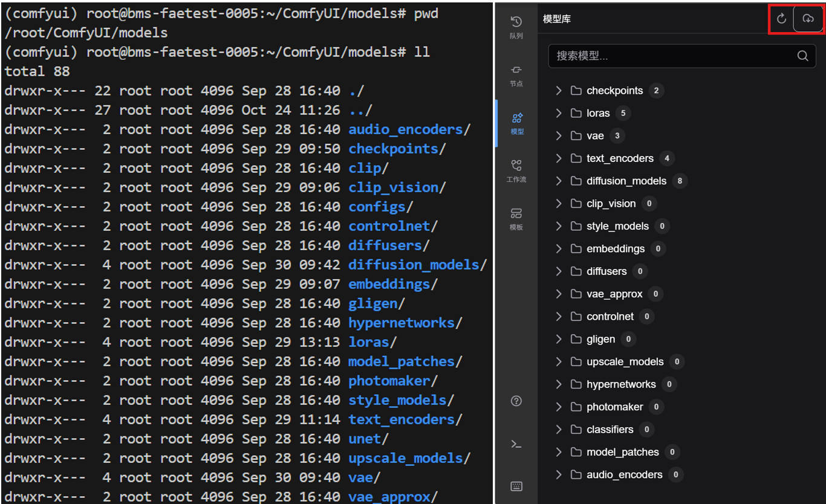Refresh the model library list
Image resolution: width=826 pixels, height=504 pixels.
point(781,19)
